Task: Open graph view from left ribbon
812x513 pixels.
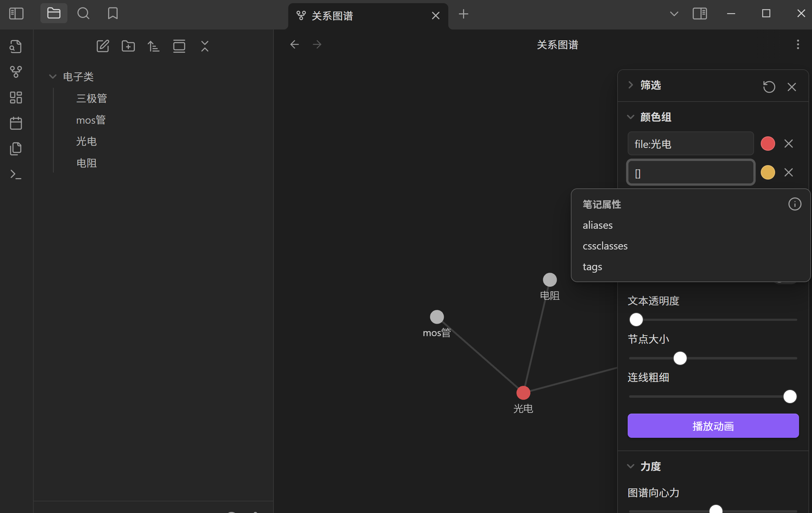Action: coord(16,72)
